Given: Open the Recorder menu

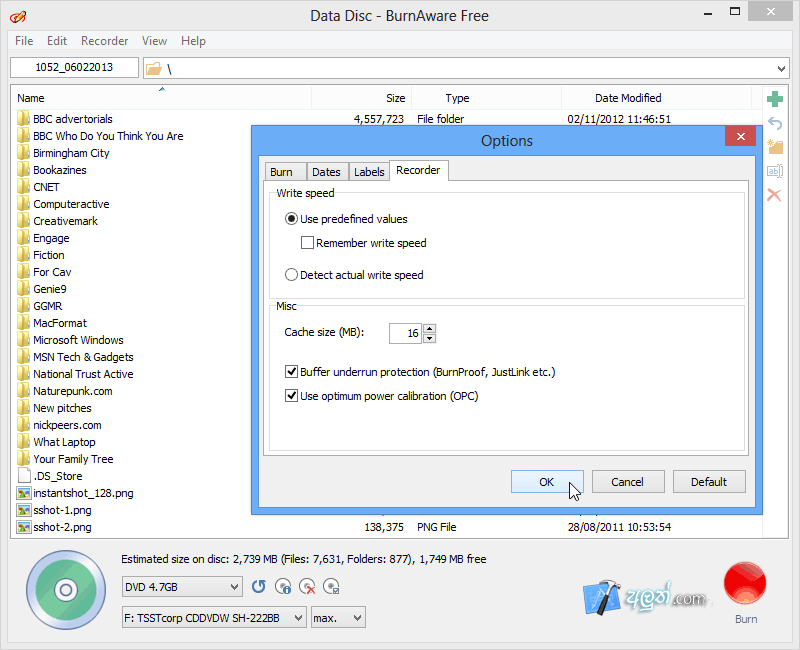Looking at the screenshot, I should tap(104, 41).
